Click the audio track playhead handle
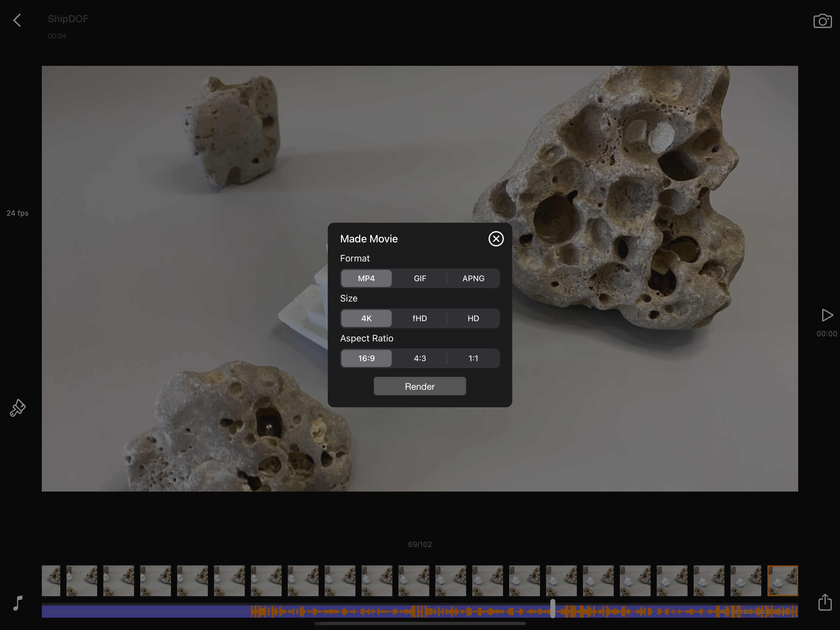The image size is (840, 630). pyautogui.click(x=553, y=608)
